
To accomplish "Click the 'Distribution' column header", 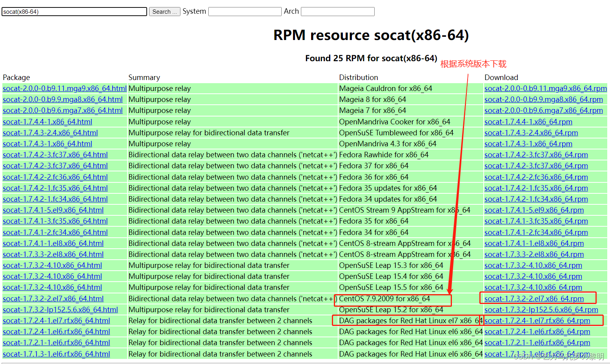I will (x=359, y=78).
